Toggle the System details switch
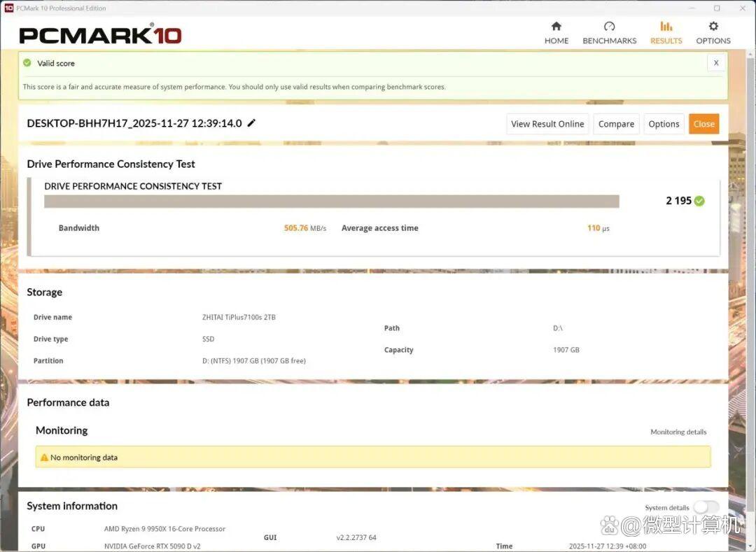The width and height of the screenshot is (756, 552). (x=706, y=507)
